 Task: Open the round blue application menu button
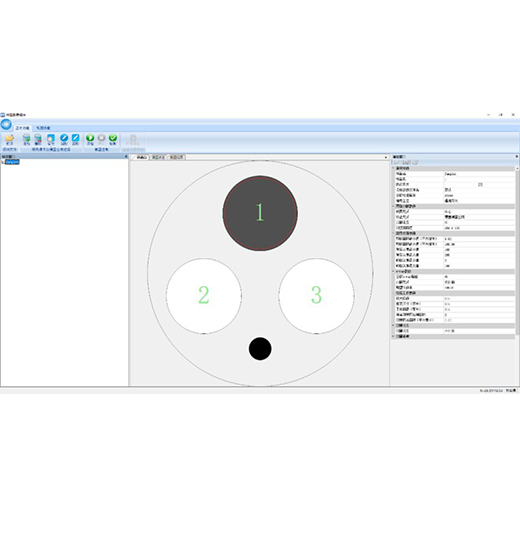coord(6,124)
